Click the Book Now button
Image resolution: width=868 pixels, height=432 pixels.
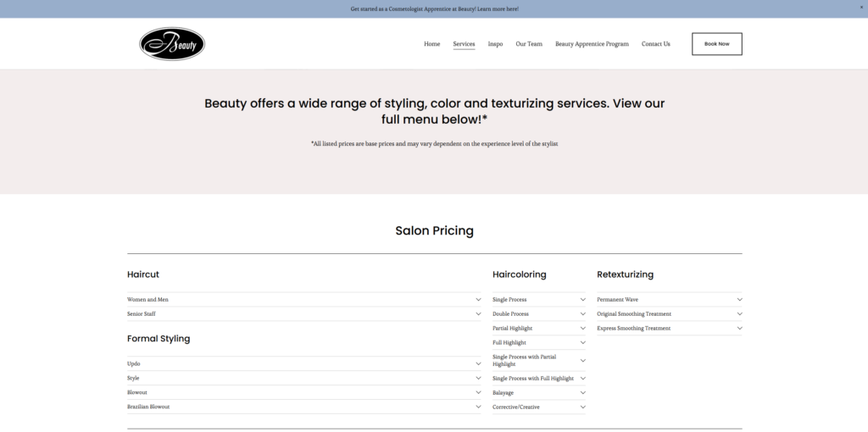pos(717,44)
